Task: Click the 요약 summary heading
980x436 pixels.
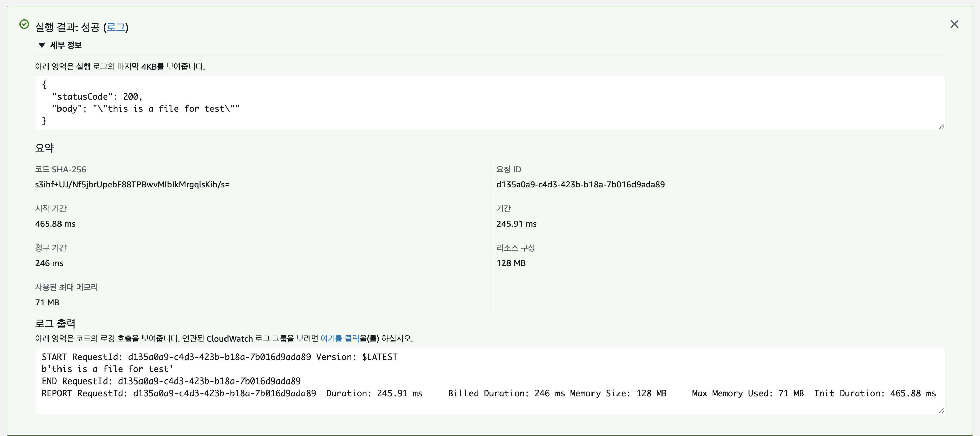Action: tap(44, 148)
